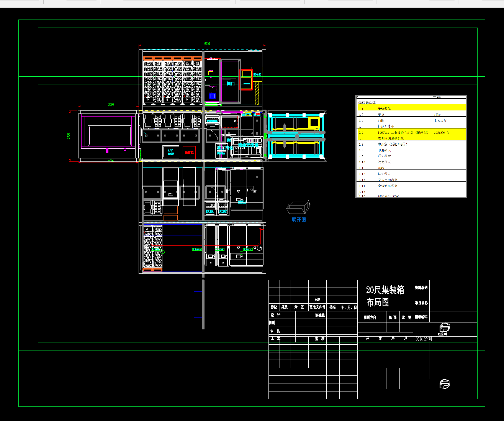The height and width of the screenshot is (421, 504).
Task: Click the '工艺' row label
Action: click(x=275, y=339)
